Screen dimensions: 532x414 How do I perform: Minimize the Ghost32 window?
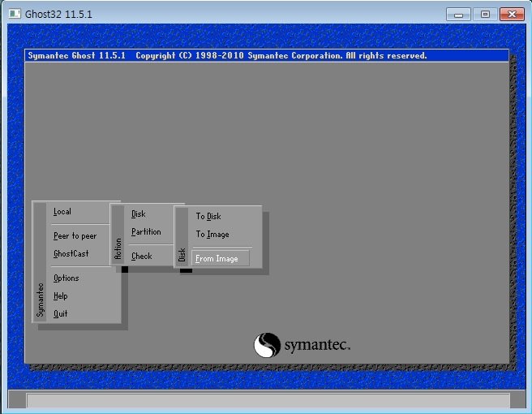point(458,15)
